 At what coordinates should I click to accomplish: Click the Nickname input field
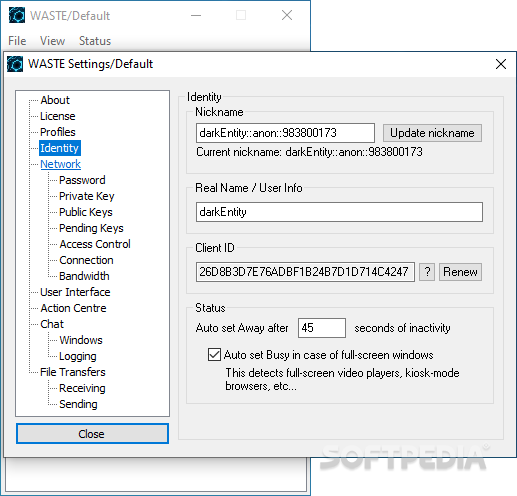point(285,133)
